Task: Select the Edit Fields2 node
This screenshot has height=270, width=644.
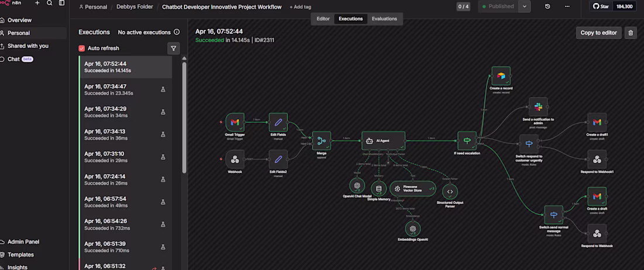Action: [x=278, y=159]
